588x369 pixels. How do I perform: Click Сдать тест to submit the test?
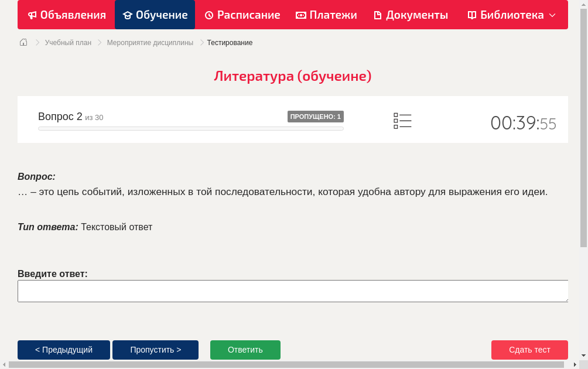pyautogui.click(x=529, y=350)
